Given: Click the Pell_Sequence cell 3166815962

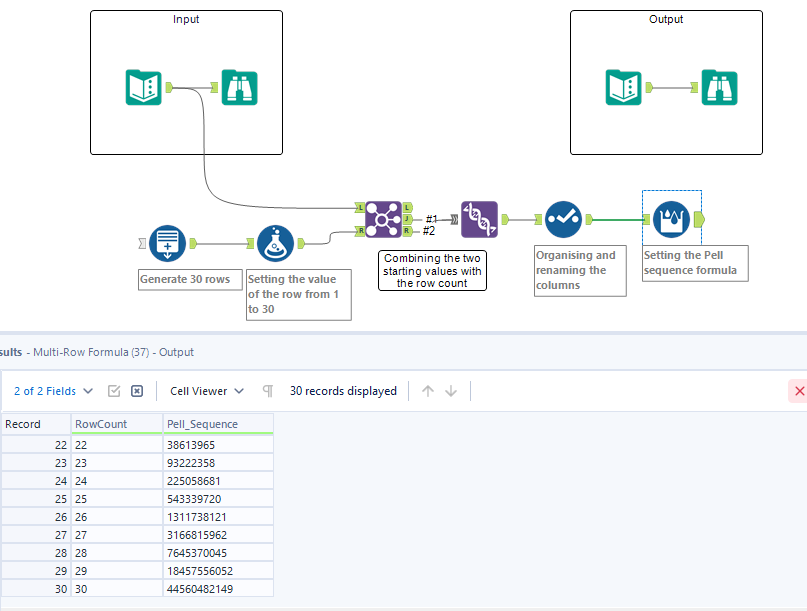Looking at the screenshot, I should (218, 535).
